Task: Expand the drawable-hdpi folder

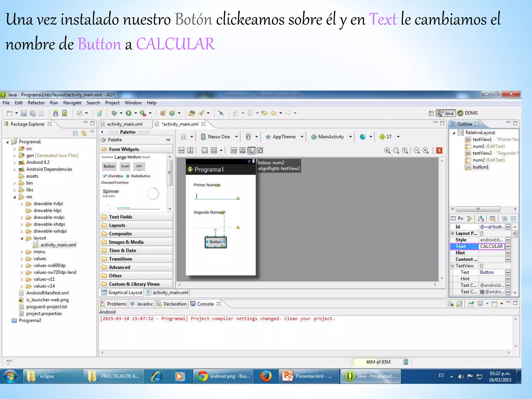Action: click(x=22, y=204)
